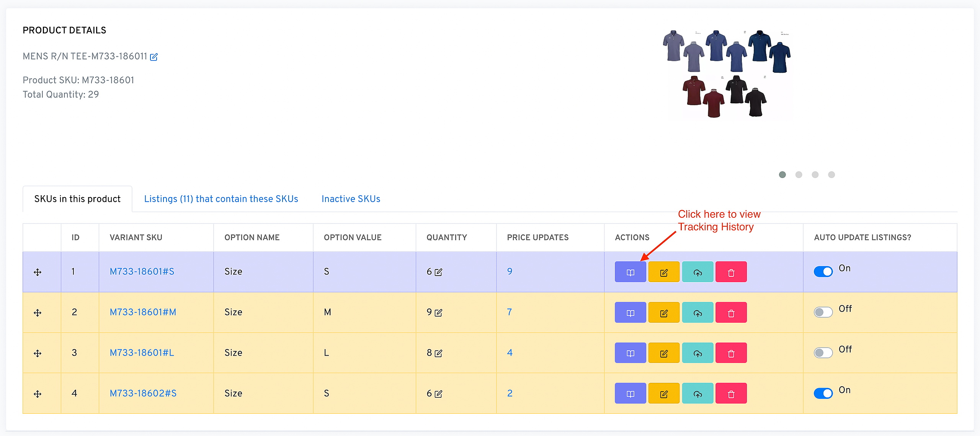Switch to Inactive SKUs tab
The height and width of the screenshot is (436, 980).
[x=351, y=199]
